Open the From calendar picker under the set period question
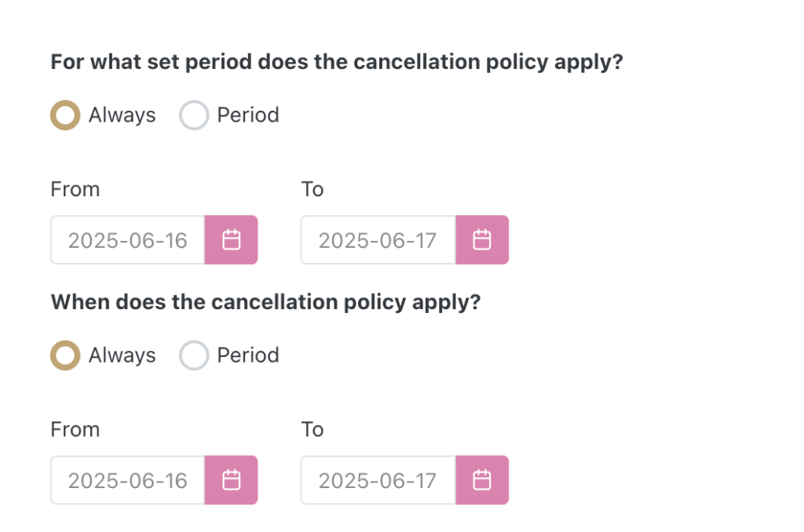 [231, 240]
